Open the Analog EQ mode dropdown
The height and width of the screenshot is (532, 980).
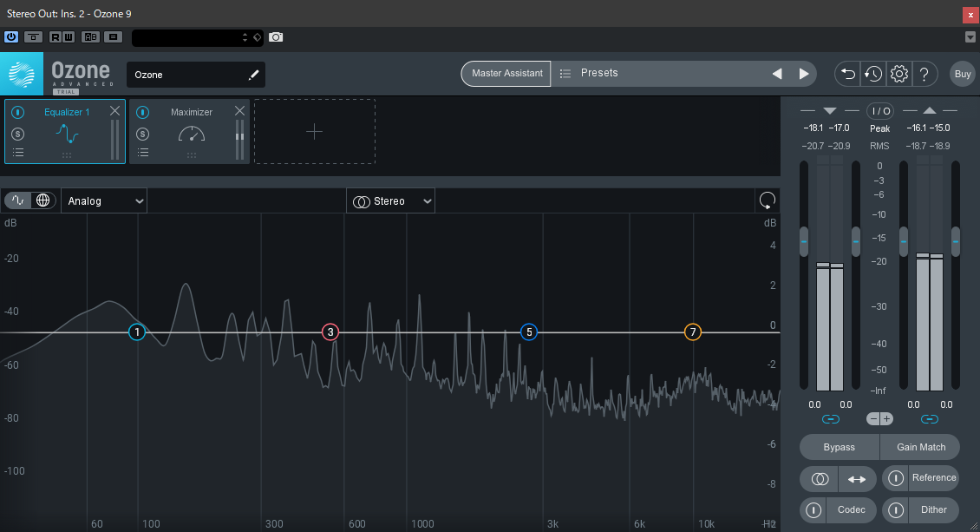104,200
